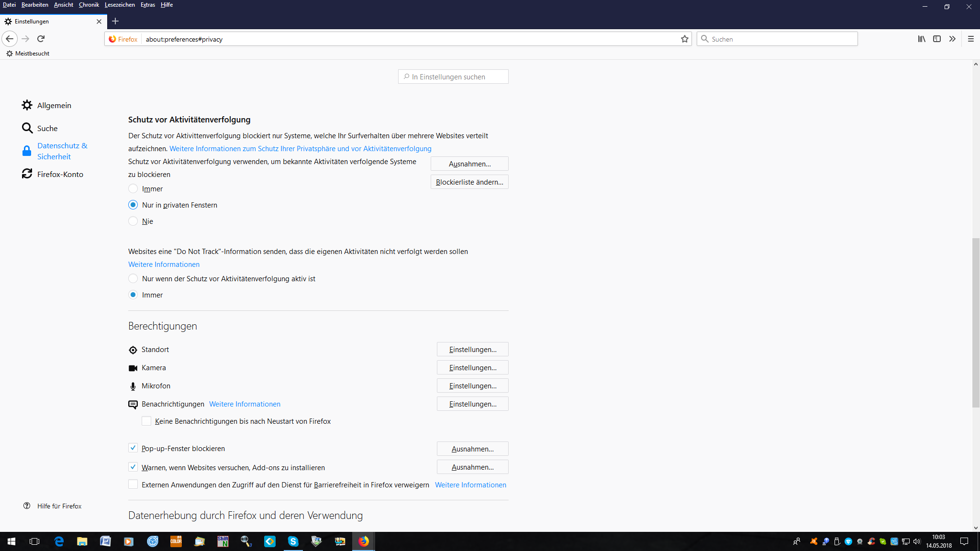Open the 'Chronik' menu
The image size is (980, 551).
pos(89,5)
